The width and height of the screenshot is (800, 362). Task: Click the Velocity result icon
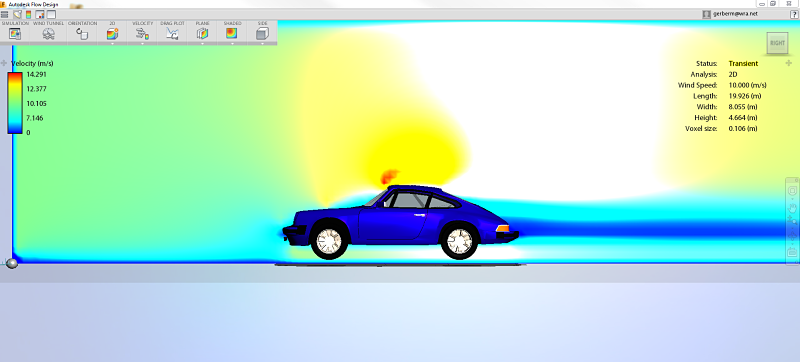pos(142,34)
